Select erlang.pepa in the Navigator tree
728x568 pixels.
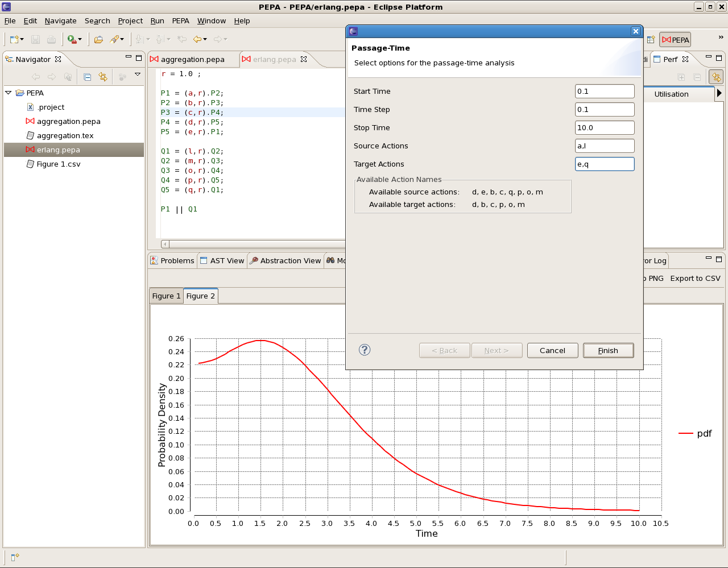click(x=74, y=150)
